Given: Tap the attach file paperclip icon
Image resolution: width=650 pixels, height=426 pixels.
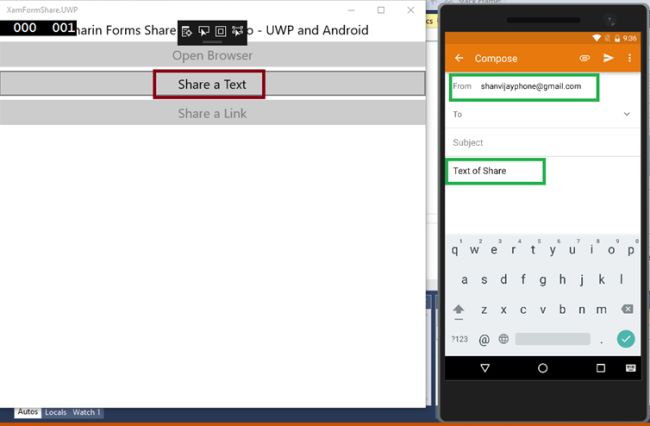Looking at the screenshot, I should (585, 58).
